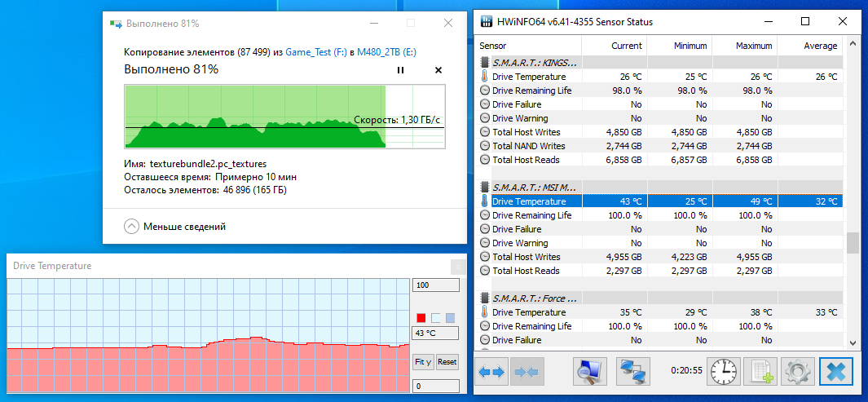Click thermometer icon of Kingston Drive Temperature
The image size is (868, 402).
pos(484,77)
